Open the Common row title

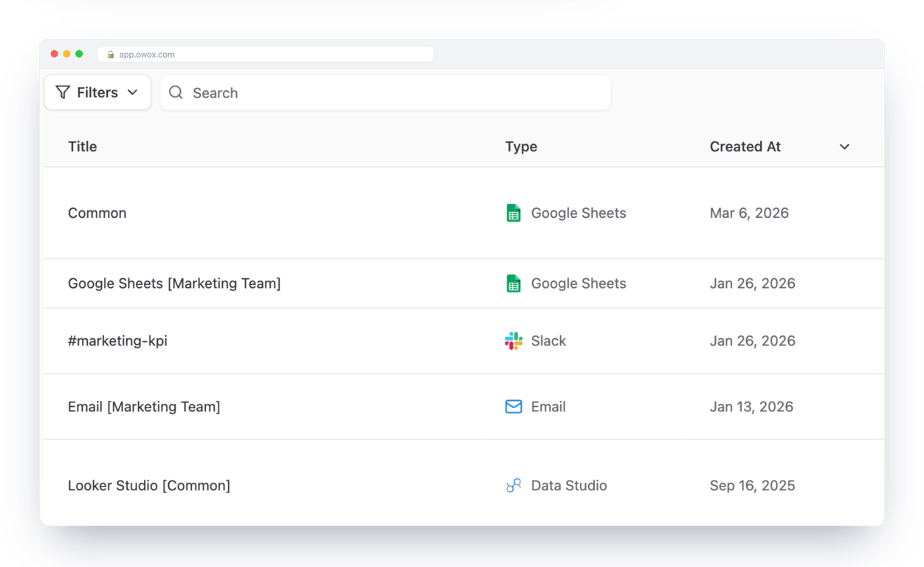pos(97,213)
